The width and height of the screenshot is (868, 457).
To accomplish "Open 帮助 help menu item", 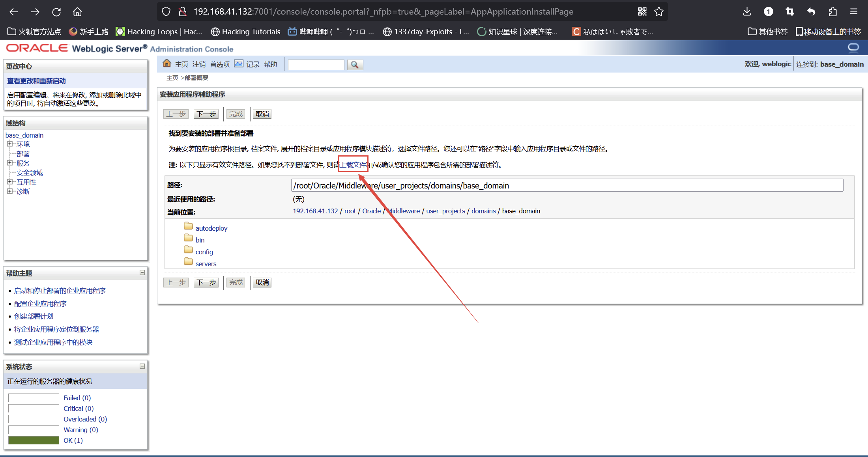I will 271,64.
